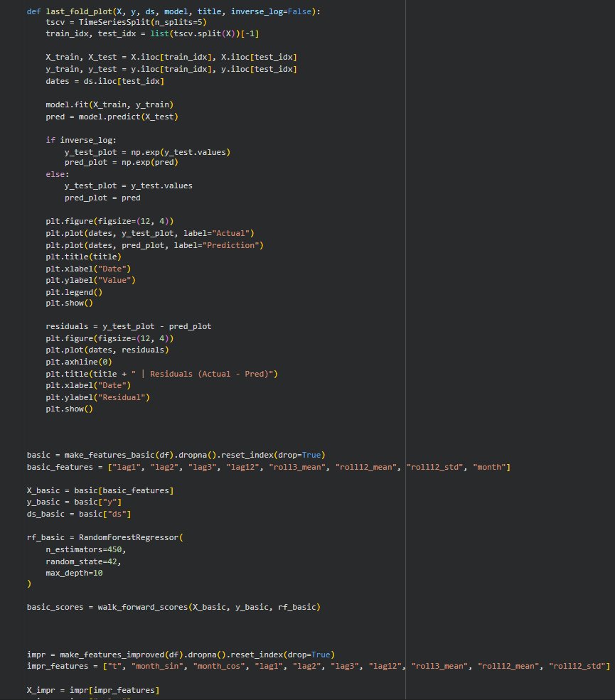Click the 'pred_plot = np.exp(pred)' line
Image resolution: width=615 pixels, height=700 pixels.
(x=121, y=163)
